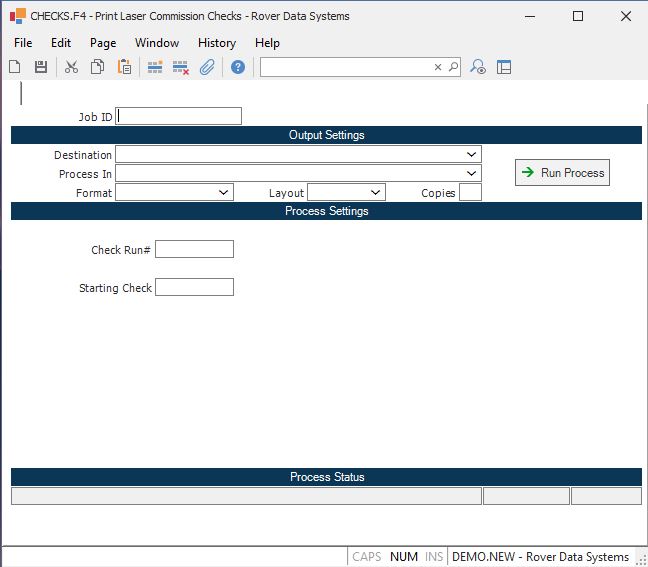Focus the Starting Check text field
This screenshot has height=567, width=648.
(x=194, y=287)
